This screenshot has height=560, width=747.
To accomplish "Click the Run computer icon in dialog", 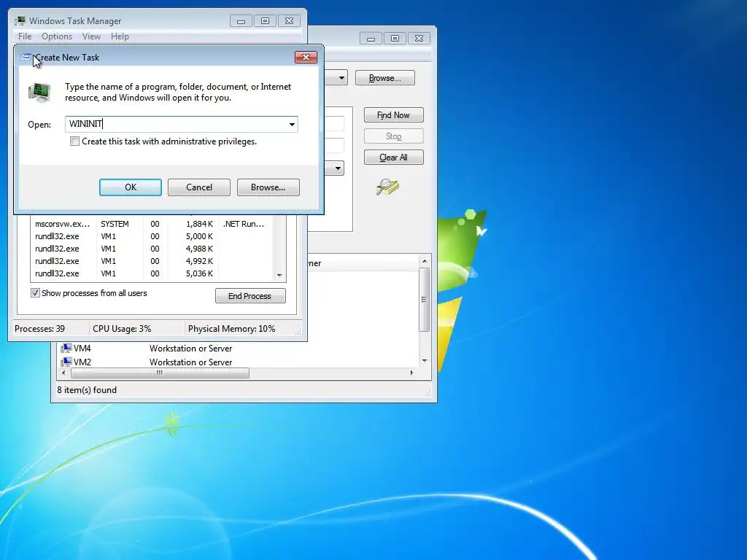I will tap(39, 92).
